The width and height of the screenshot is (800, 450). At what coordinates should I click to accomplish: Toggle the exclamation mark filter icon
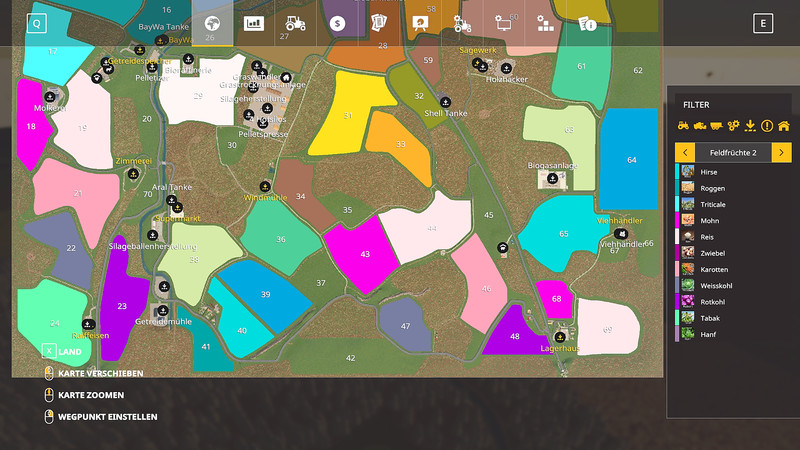pos(767,126)
